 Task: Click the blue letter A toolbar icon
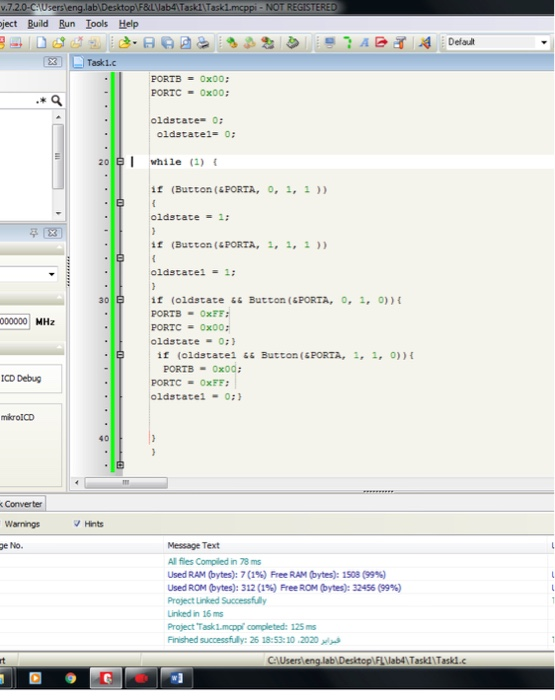click(x=364, y=42)
